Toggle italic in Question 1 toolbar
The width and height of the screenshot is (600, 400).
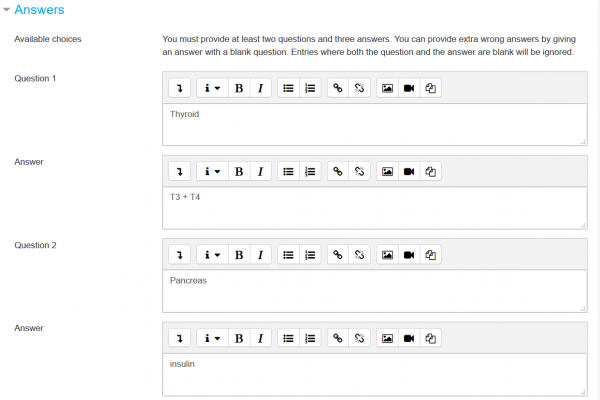coord(260,88)
